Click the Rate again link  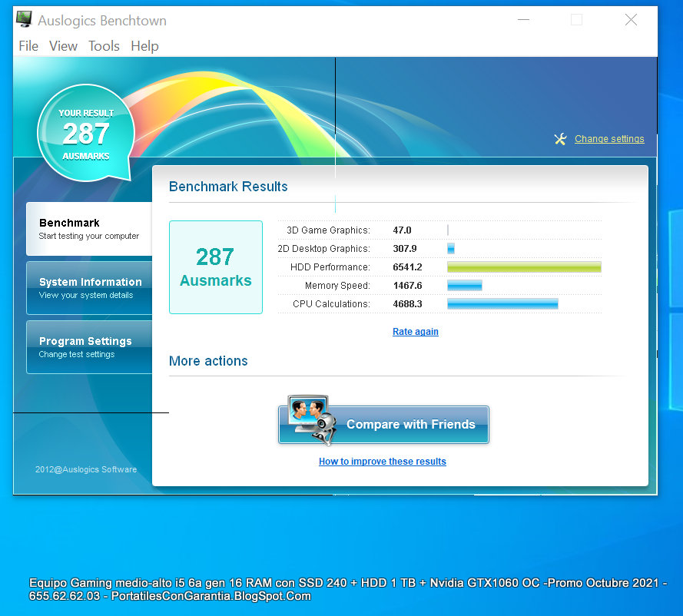pos(415,332)
